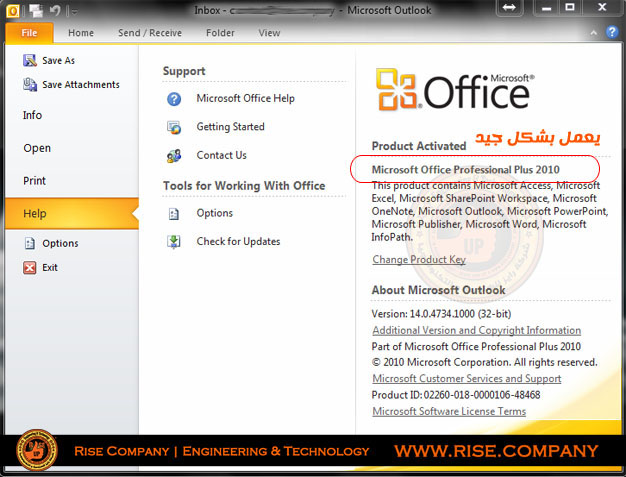The height and width of the screenshot is (477, 626).
Task: Select Help in the backstage menu
Action: click(x=72, y=214)
